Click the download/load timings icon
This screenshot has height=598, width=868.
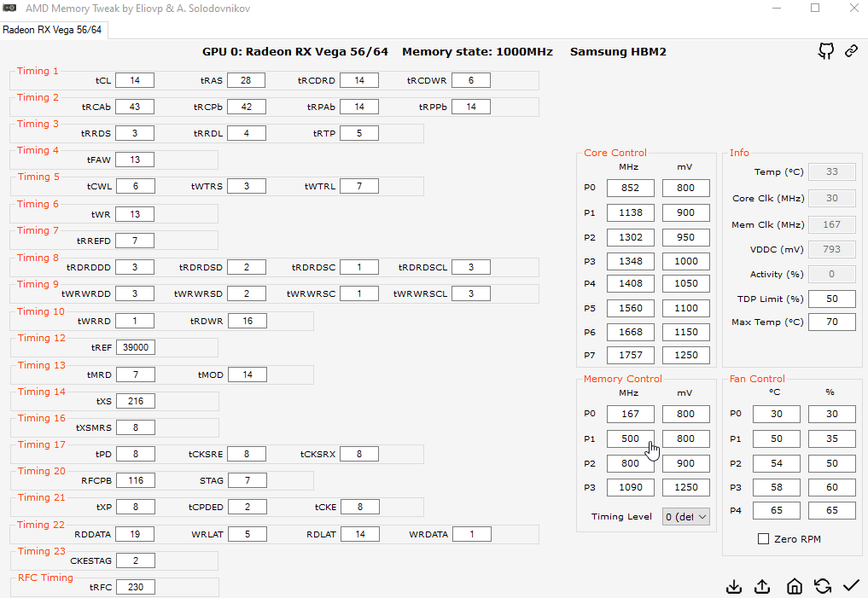733,586
